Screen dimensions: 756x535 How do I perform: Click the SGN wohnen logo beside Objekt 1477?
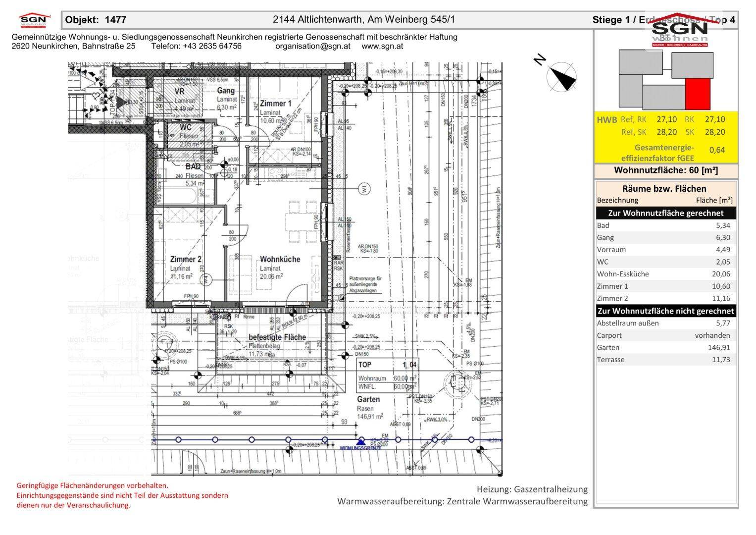[35, 20]
